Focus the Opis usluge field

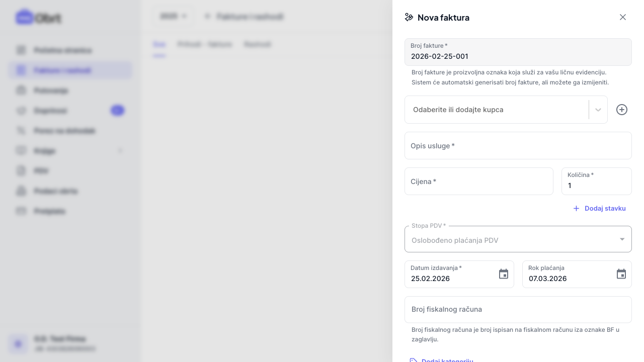tap(518, 146)
